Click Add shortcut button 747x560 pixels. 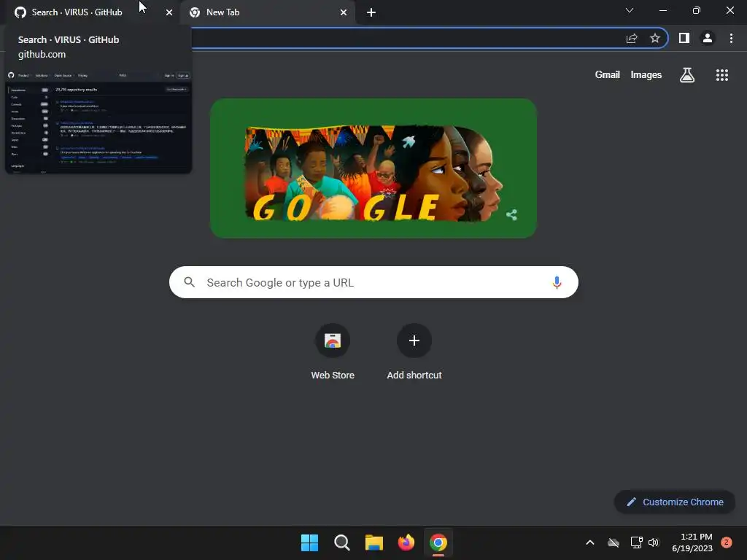pyautogui.click(x=414, y=351)
